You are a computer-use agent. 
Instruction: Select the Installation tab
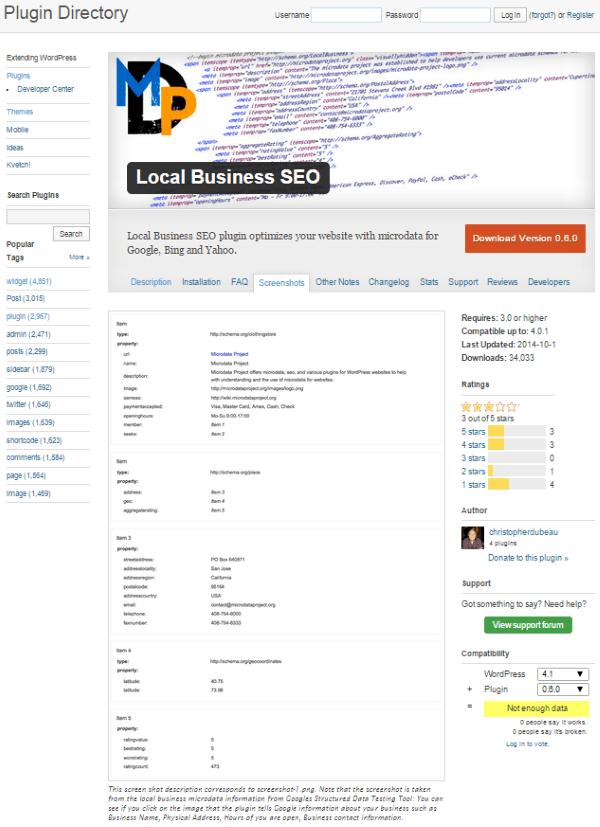(x=201, y=282)
